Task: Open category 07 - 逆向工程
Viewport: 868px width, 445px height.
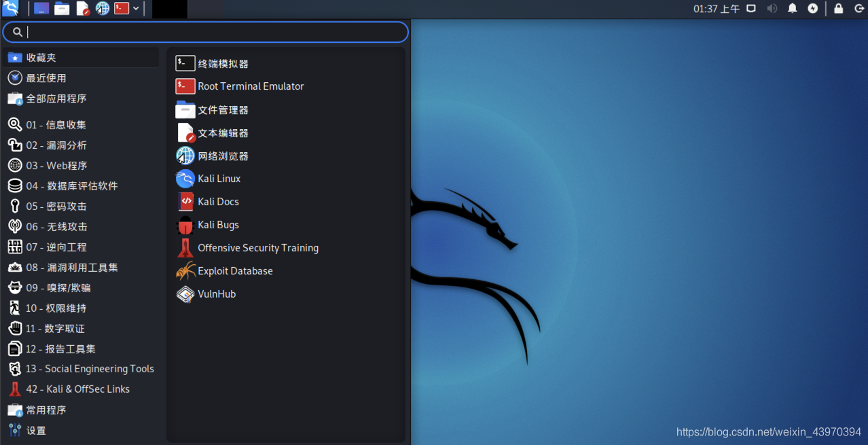Action: tap(82, 247)
